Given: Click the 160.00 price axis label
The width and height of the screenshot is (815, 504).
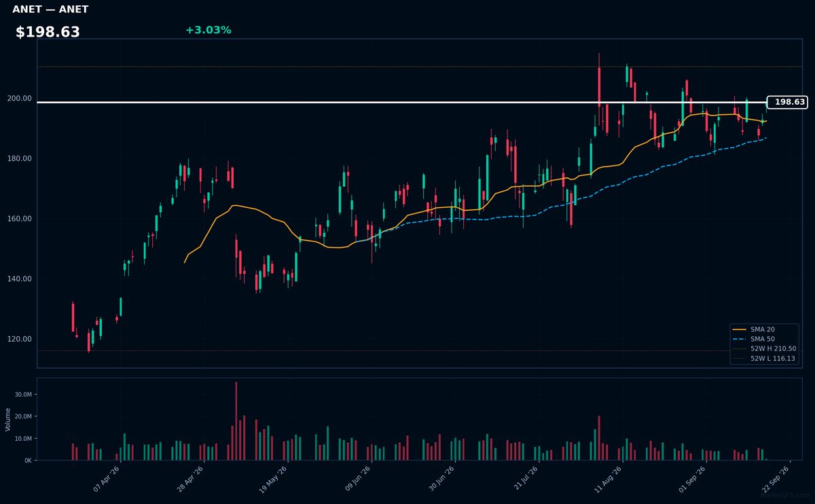Looking at the screenshot, I should [20, 219].
